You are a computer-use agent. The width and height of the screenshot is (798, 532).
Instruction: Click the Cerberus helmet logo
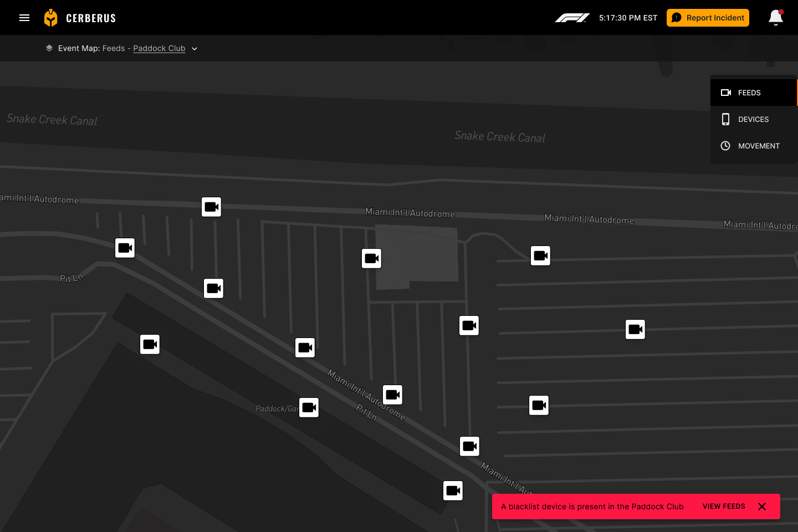coord(50,18)
